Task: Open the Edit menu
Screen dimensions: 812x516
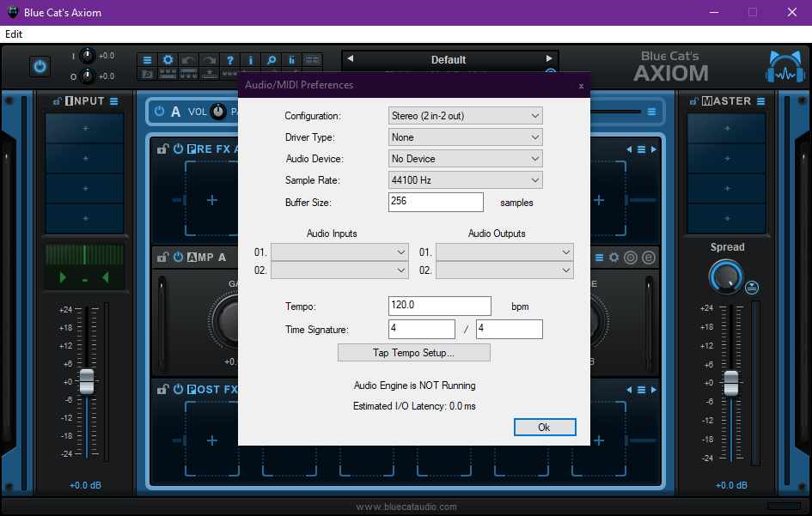Action: [14, 34]
